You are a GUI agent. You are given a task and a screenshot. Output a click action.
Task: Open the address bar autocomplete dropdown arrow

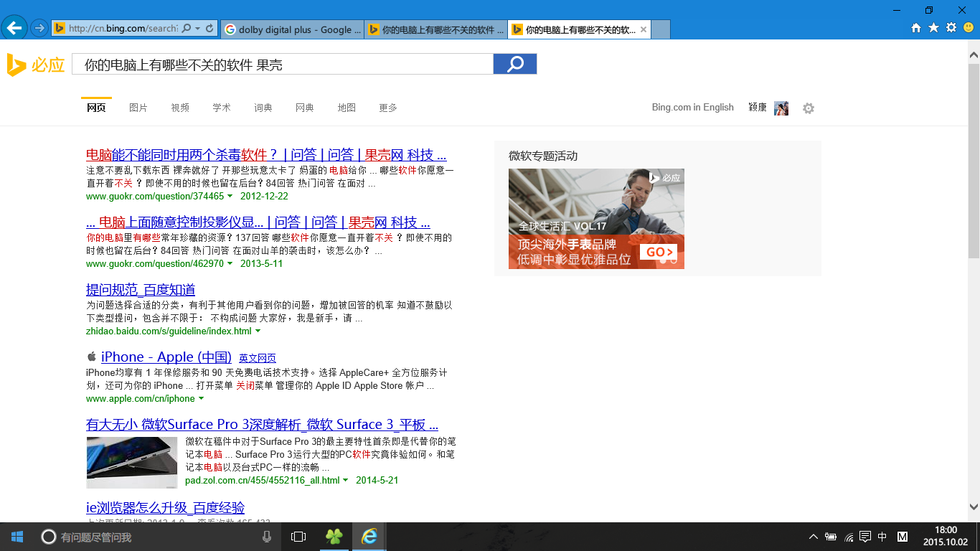coord(198,29)
